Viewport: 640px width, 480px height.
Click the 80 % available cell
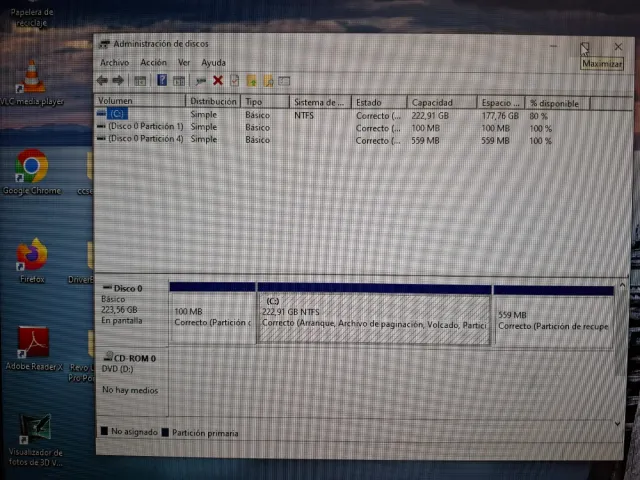538,116
